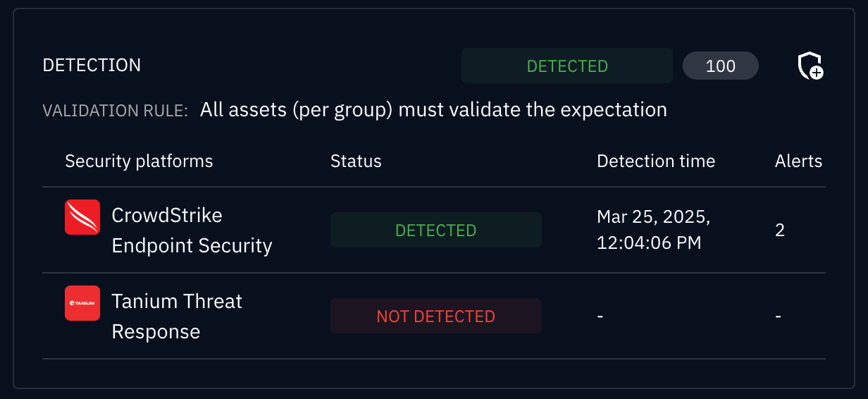This screenshot has height=399, width=868.
Task: Click the overall DETECTED status badge beside the score
Action: click(x=567, y=66)
